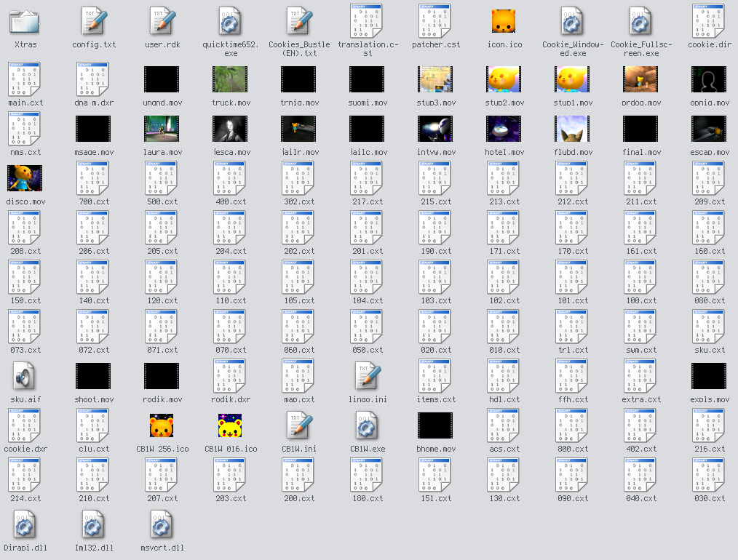
Task: Select the intvw.mov video thumbnail
Action: coord(436,129)
